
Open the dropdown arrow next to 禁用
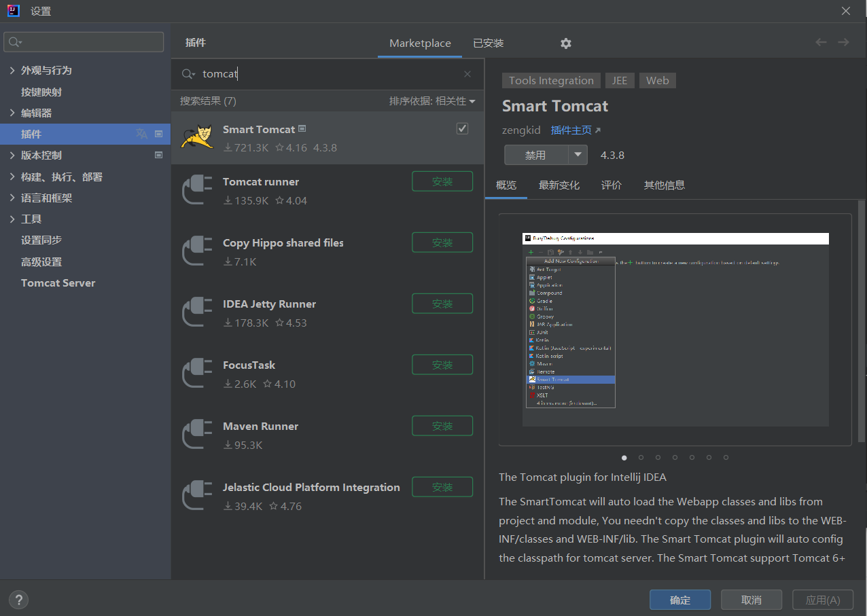click(x=578, y=155)
